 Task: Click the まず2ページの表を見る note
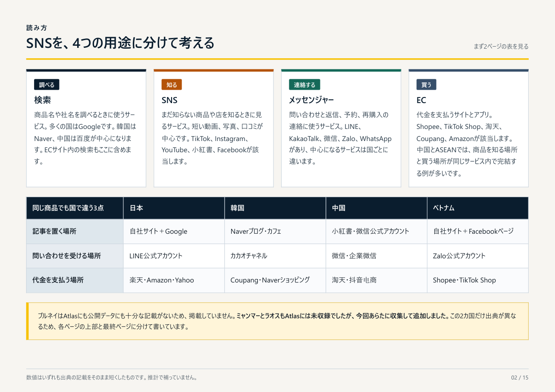click(501, 47)
